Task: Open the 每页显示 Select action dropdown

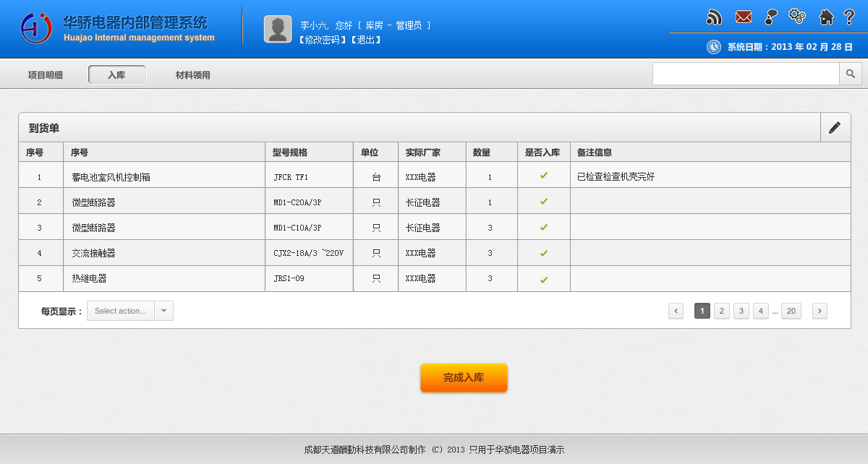Action: (130, 311)
